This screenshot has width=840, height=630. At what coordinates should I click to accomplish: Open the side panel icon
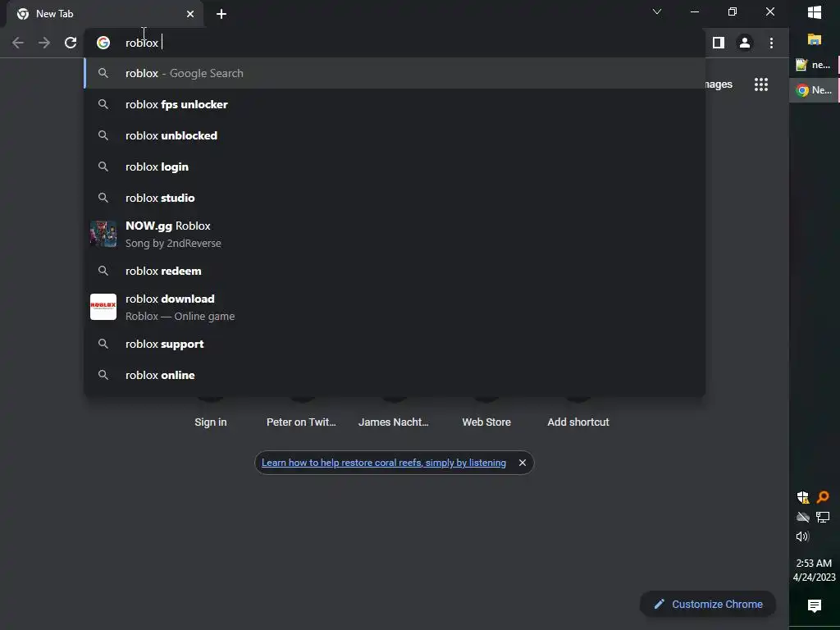pos(719,43)
